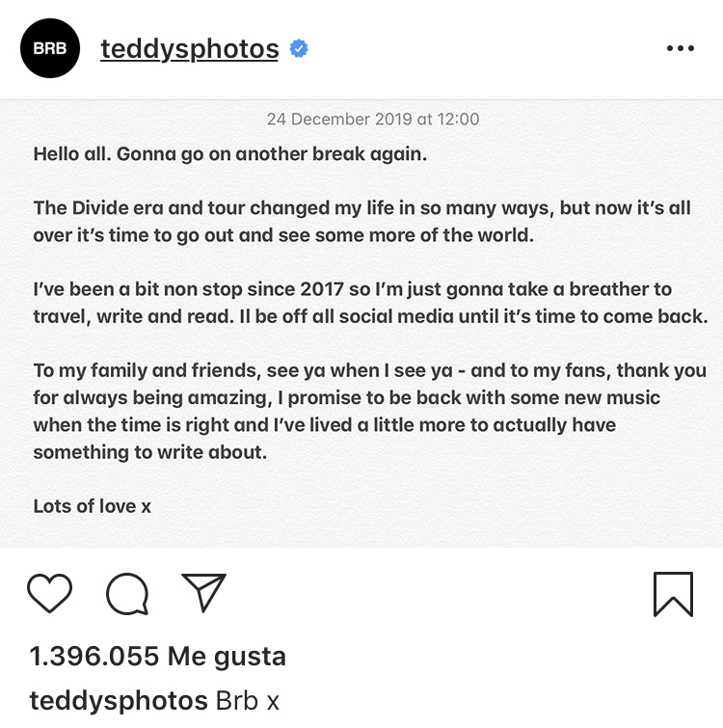Open the three-dot more options menu
The height and width of the screenshot is (728, 723).
pyautogui.click(x=680, y=49)
